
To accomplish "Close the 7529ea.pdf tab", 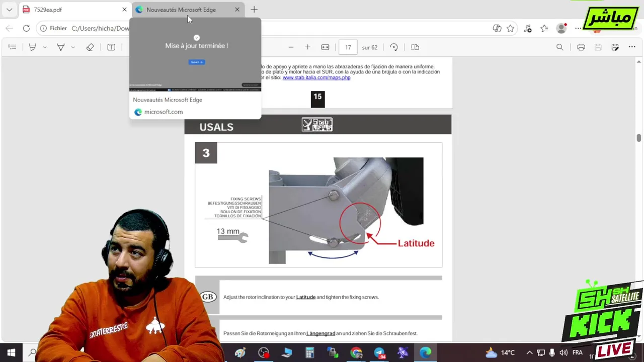I will coord(124,10).
